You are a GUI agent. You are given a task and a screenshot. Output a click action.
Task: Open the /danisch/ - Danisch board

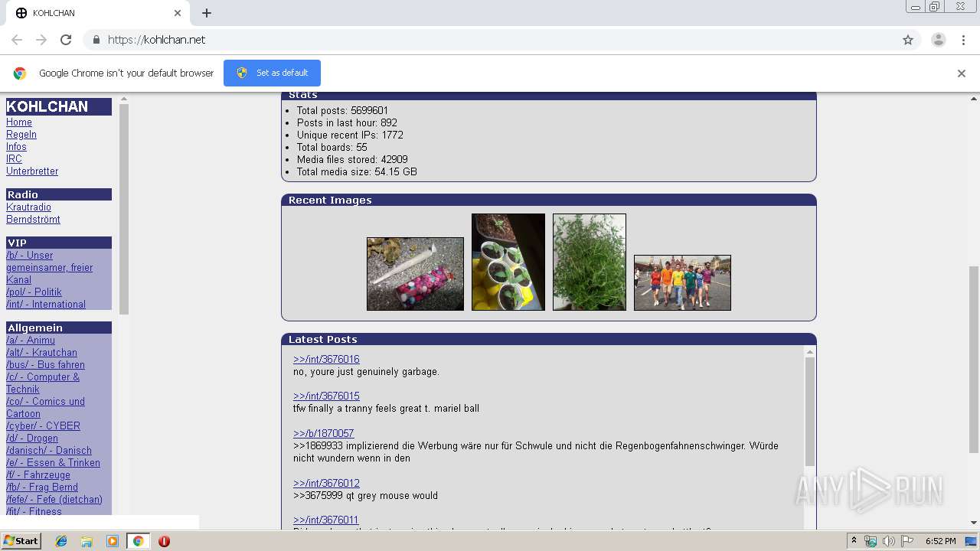[49, 451]
